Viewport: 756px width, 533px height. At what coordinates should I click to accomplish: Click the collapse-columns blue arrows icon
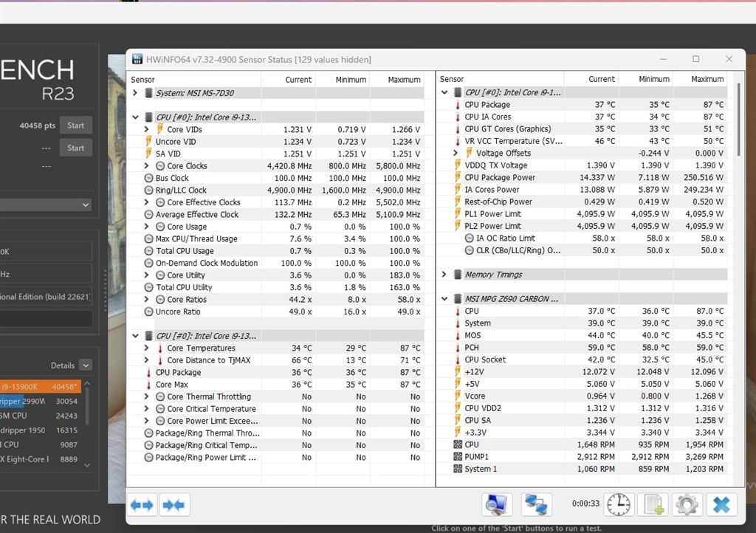pos(174,504)
